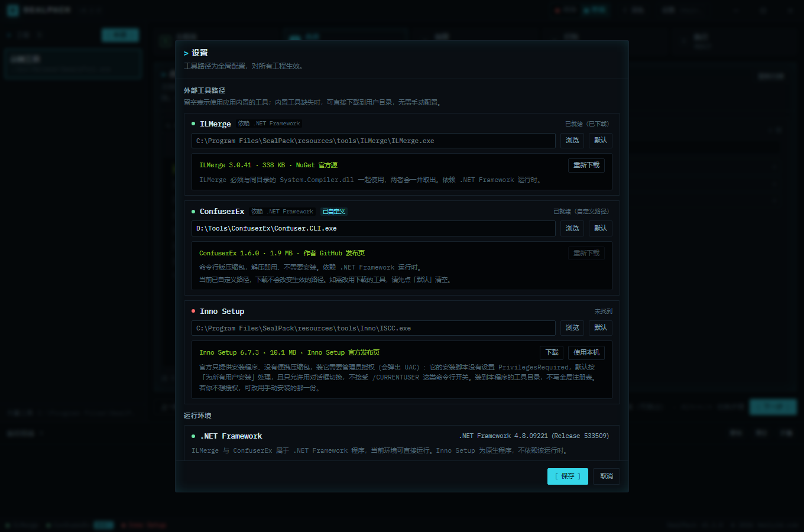This screenshot has width=804, height=532.
Task: Focus the ILMerge.exe path input field
Action: click(374, 141)
